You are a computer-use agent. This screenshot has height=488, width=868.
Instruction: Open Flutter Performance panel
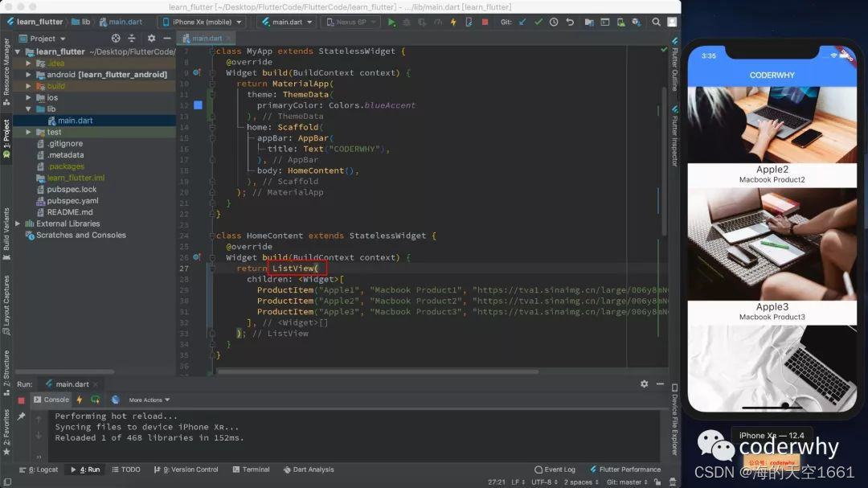[625, 470]
